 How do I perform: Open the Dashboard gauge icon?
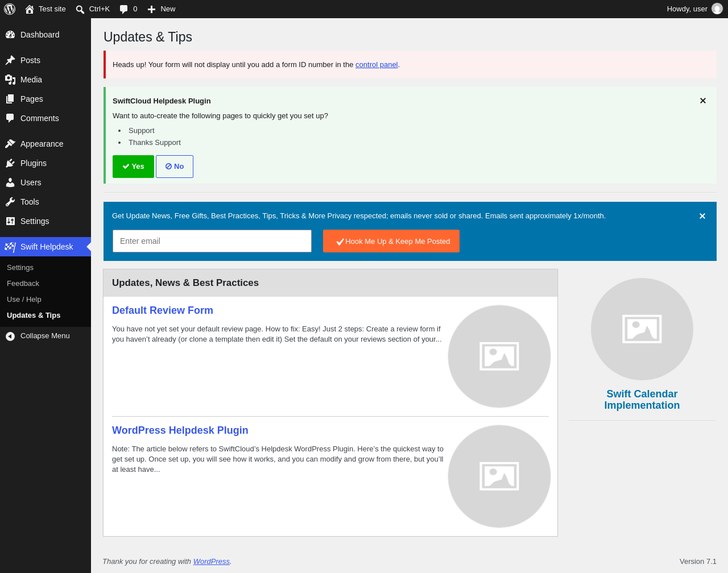(x=10, y=35)
